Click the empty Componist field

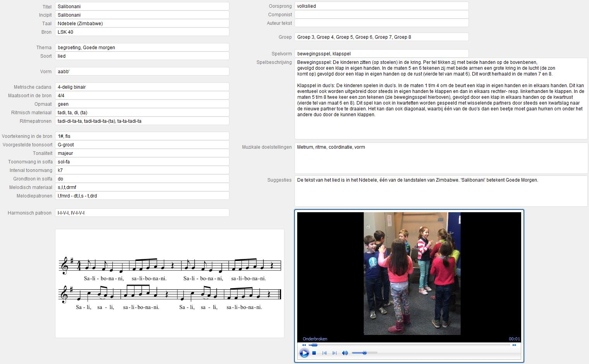pyautogui.click(x=381, y=15)
